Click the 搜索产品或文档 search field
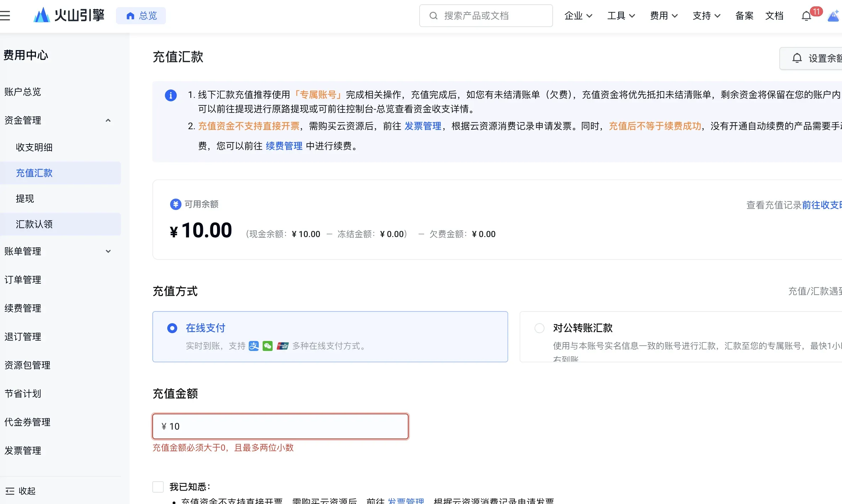The image size is (842, 504). tap(486, 16)
